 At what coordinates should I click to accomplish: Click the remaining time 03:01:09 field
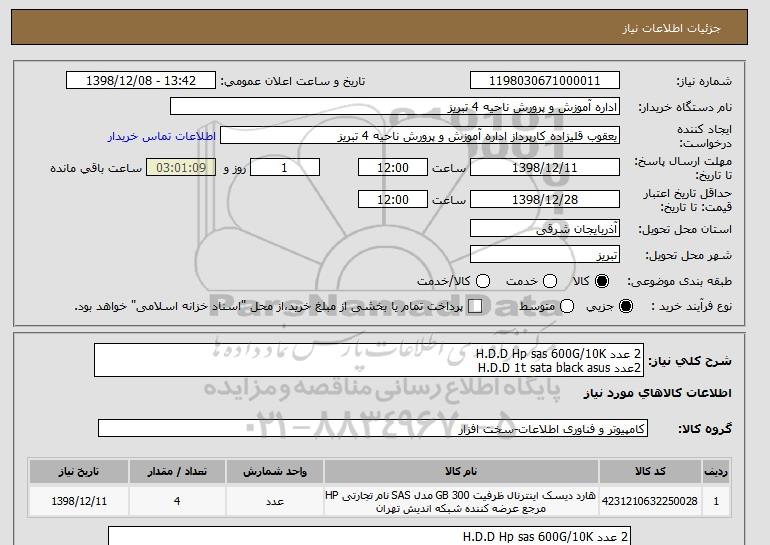181,167
